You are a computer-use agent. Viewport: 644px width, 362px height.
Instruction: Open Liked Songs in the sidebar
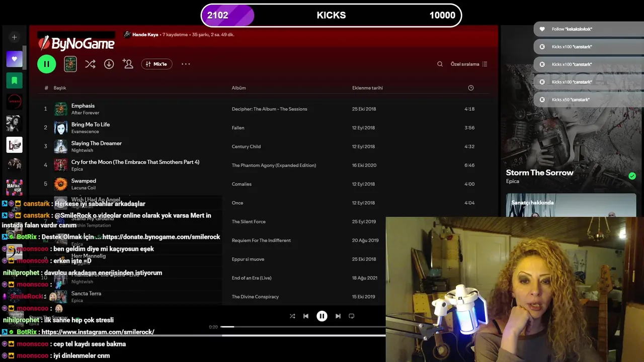[14, 59]
